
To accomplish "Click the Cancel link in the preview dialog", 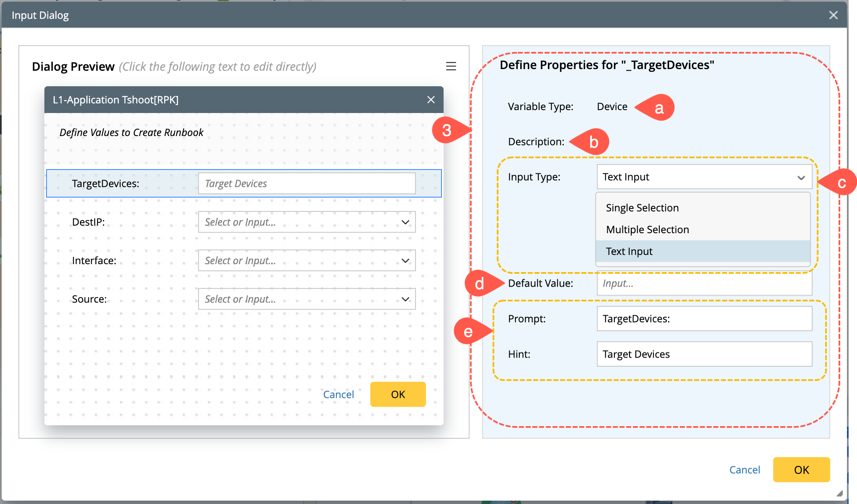I will pos(338,394).
